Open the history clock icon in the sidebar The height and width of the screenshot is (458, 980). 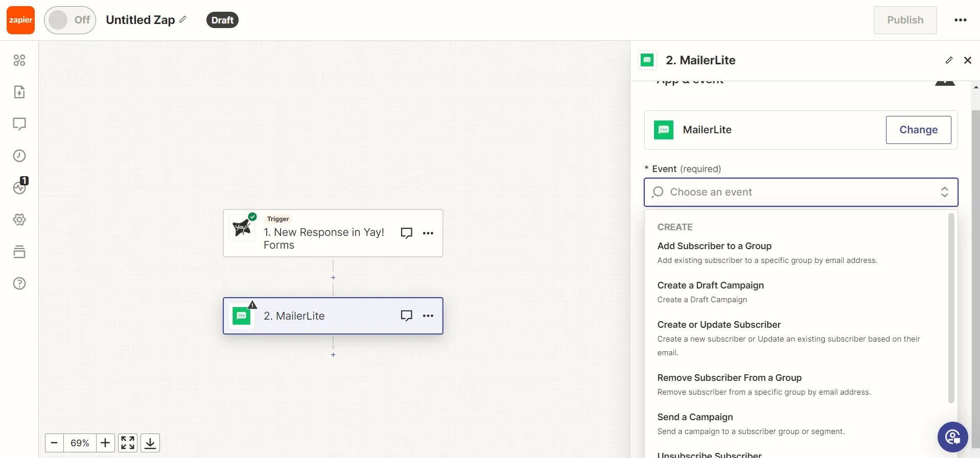[x=19, y=156]
